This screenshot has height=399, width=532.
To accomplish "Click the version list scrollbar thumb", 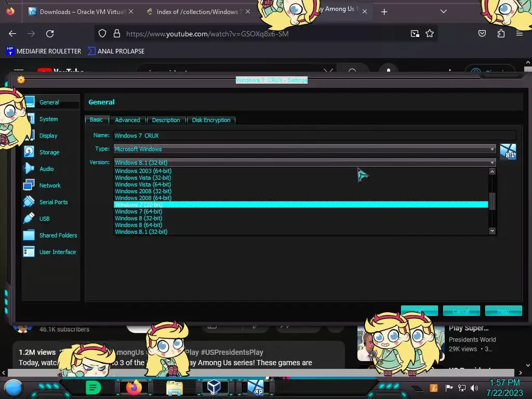I will tap(492, 201).
